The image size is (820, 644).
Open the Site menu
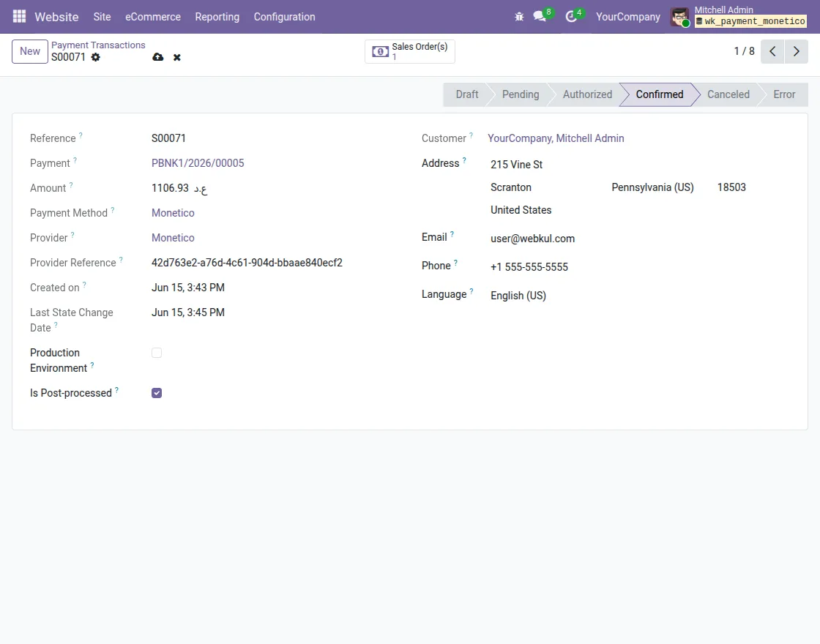(102, 17)
